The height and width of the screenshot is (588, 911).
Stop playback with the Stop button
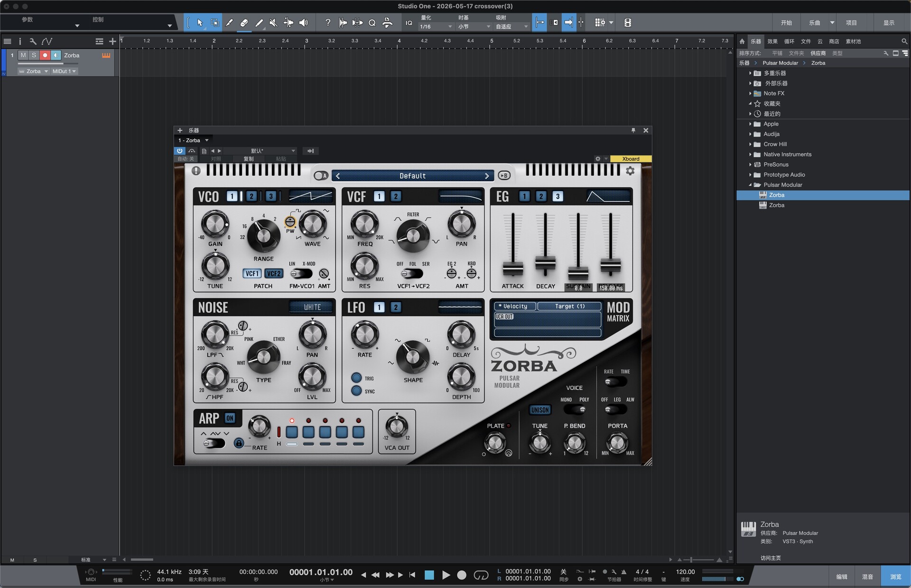click(429, 575)
